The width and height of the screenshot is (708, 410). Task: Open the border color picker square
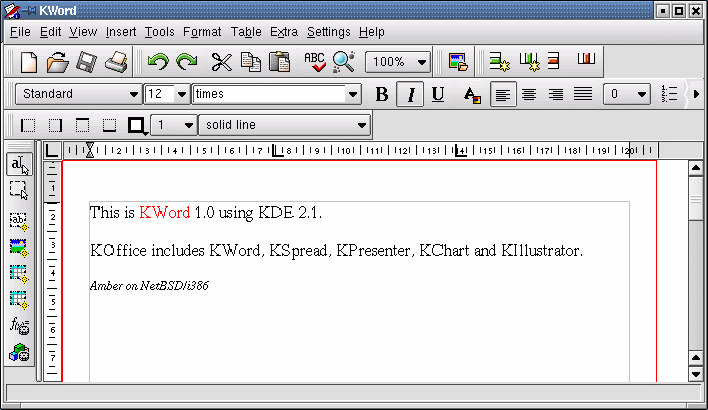point(137,126)
